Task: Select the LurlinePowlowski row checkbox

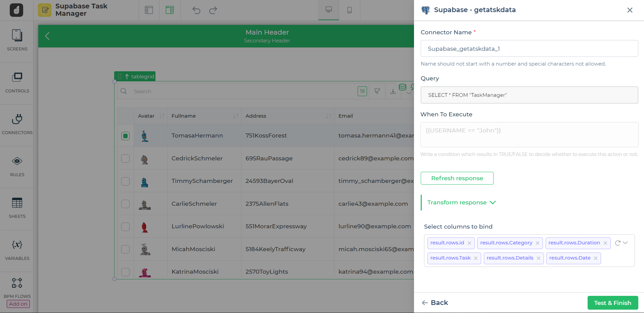Action: (x=125, y=227)
